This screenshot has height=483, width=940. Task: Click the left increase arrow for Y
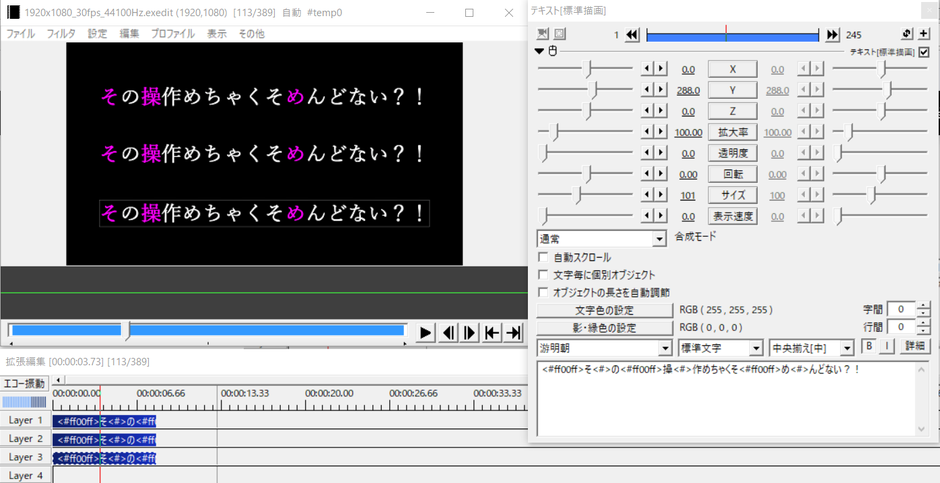660,90
